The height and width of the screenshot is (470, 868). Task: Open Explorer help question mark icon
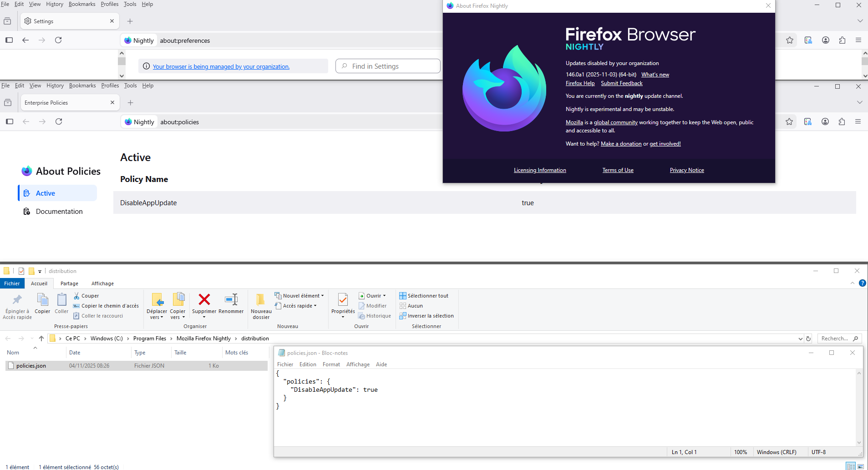click(862, 283)
